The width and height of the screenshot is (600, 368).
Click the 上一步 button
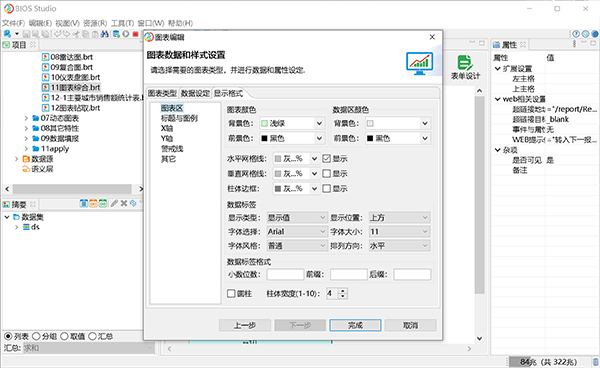pyautogui.click(x=245, y=326)
